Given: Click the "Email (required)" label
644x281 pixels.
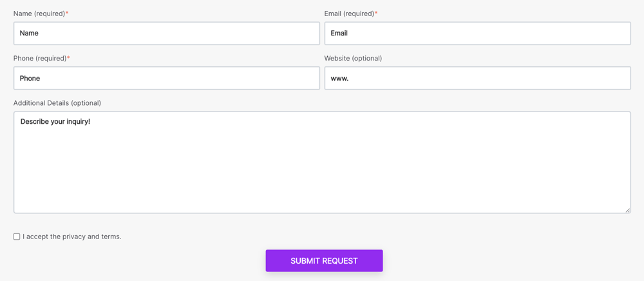Looking at the screenshot, I should coord(349,14).
